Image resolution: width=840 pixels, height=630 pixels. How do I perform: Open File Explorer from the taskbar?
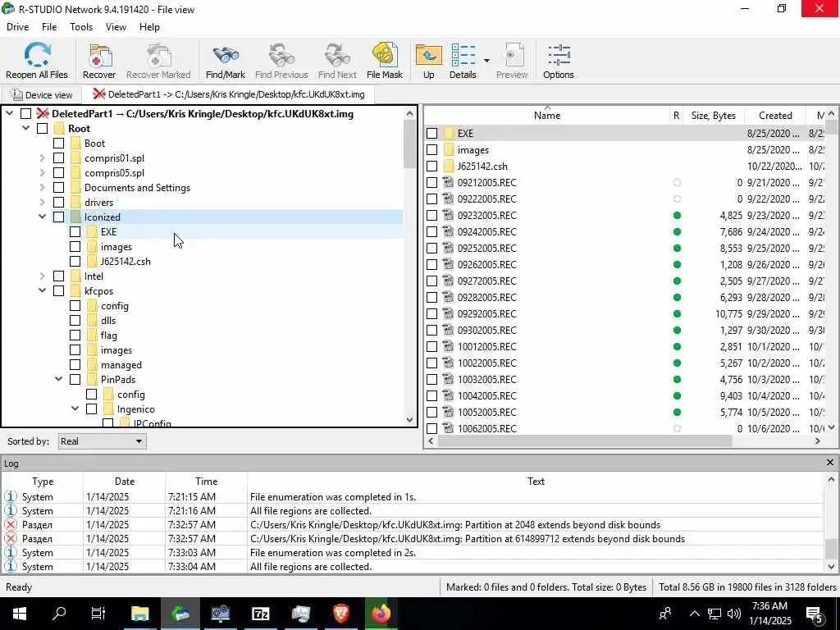click(139, 614)
